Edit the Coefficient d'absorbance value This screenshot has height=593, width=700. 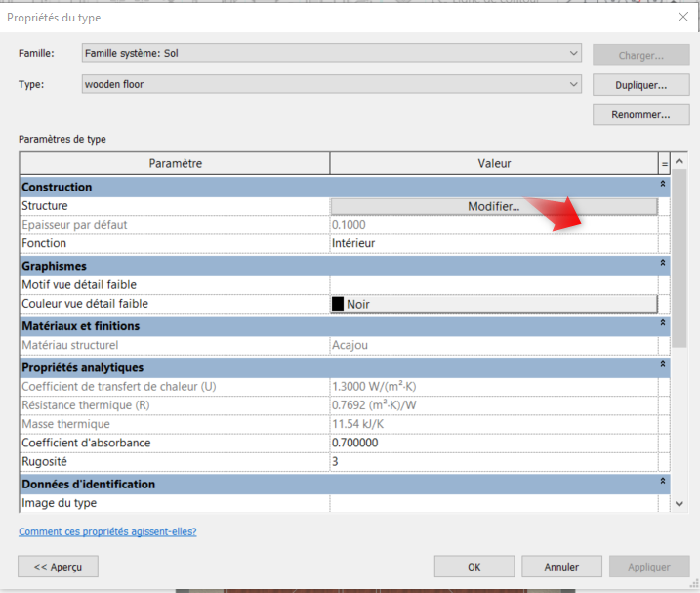[493, 443]
